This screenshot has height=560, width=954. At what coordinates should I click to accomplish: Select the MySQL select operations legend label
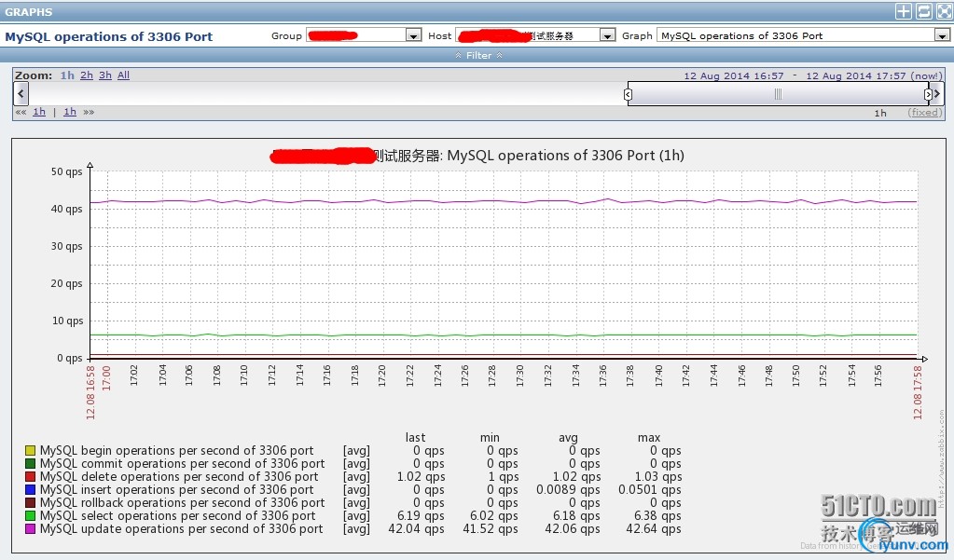coord(178,516)
